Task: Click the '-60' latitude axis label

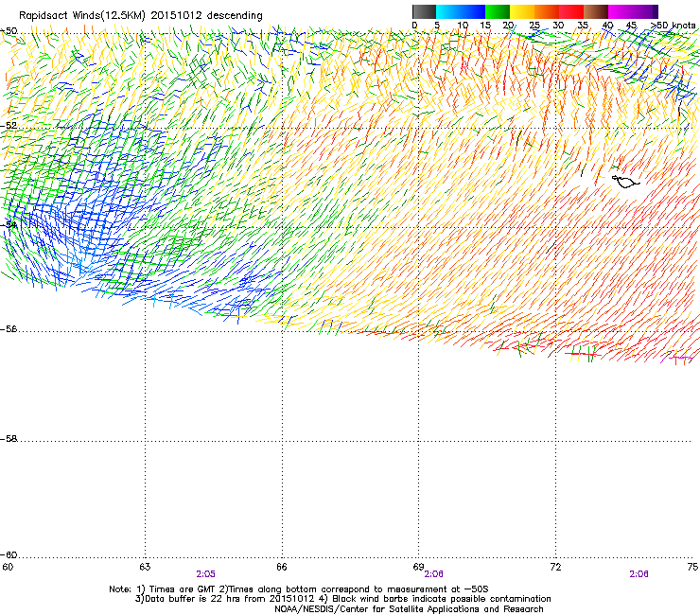Action: point(9,554)
